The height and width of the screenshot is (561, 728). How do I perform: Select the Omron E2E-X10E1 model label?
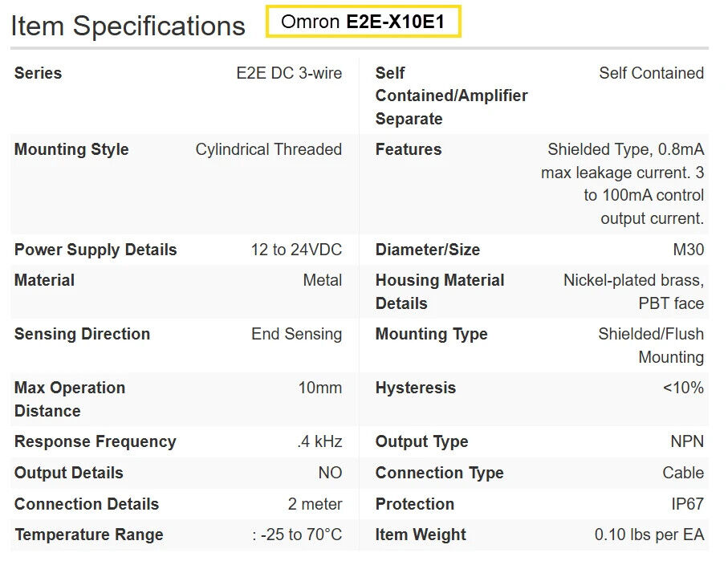(363, 22)
